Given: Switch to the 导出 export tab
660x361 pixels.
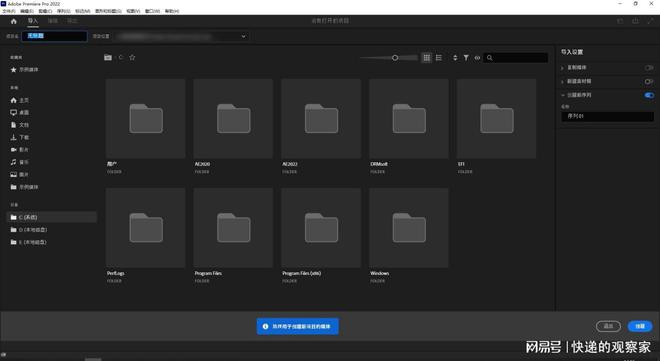Looking at the screenshot, I should click(x=72, y=21).
